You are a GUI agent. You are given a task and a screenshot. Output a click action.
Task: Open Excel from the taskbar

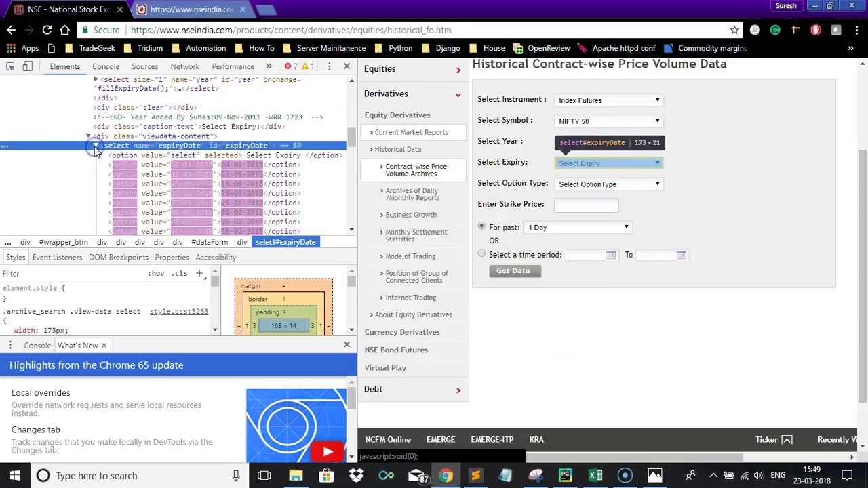[x=595, y=476]
